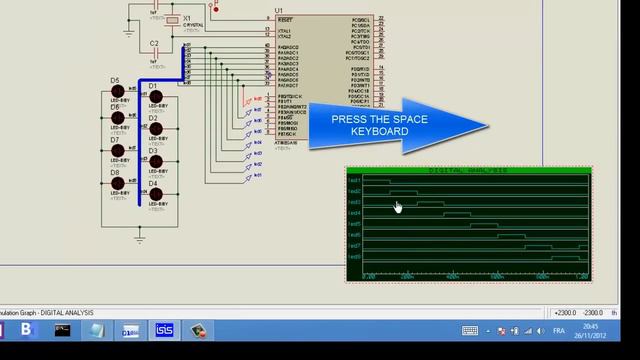Select the led3 trace label in graph
Viewport: 640px width, 360px height.
click(x=354, y=202)
